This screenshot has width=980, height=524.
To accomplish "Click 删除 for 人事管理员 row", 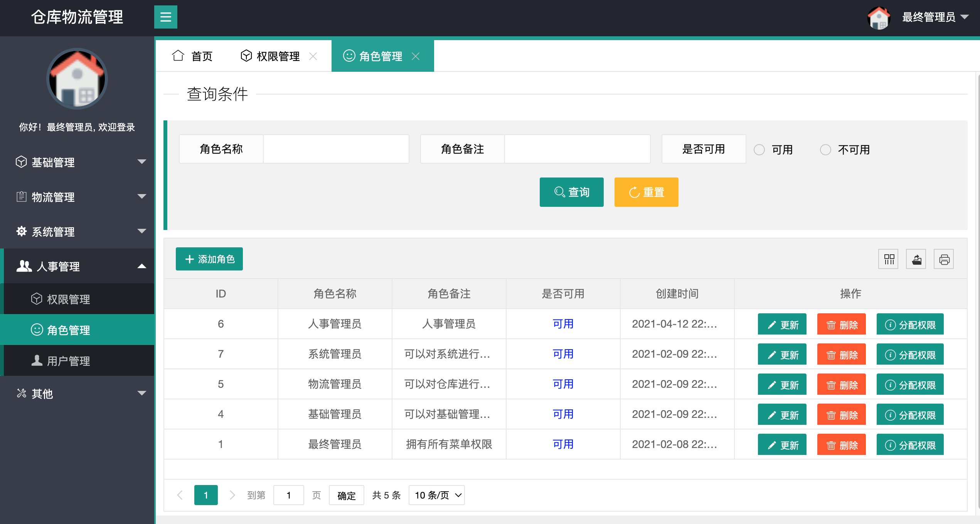I will tap(842, 324).
